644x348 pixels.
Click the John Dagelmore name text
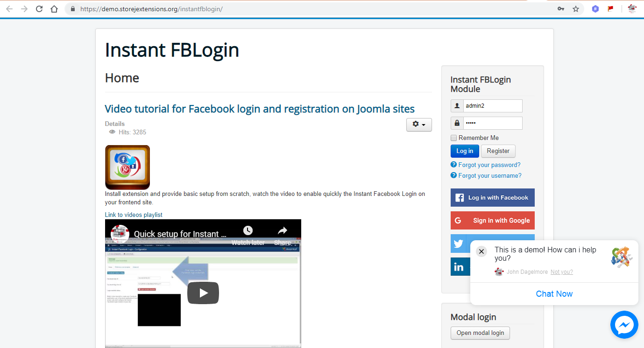point(527,272)
